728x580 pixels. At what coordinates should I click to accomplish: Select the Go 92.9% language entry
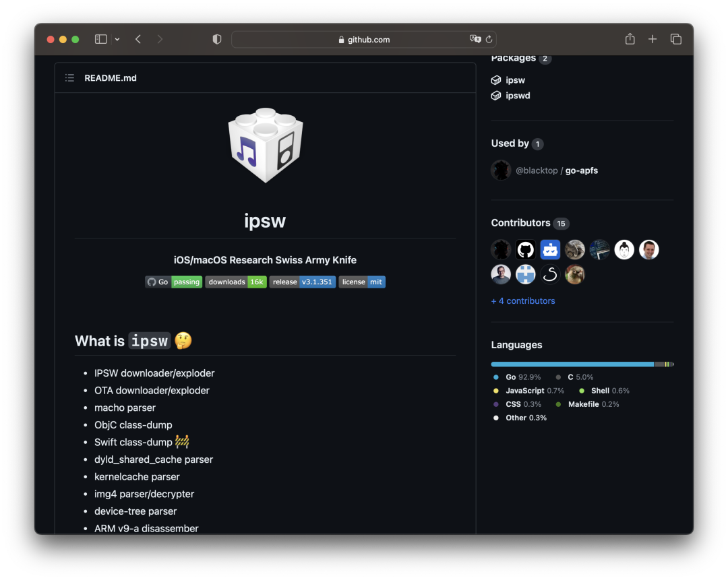coord(517,377)
